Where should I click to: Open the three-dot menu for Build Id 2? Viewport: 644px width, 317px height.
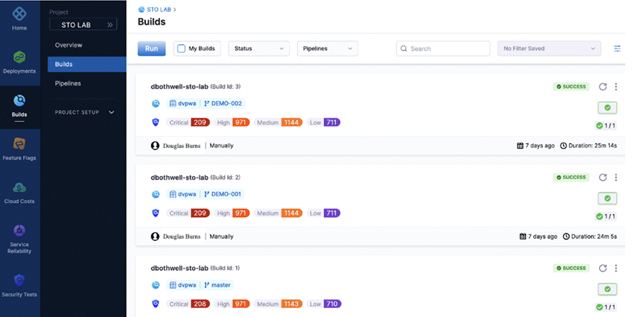tap(616, 178)
